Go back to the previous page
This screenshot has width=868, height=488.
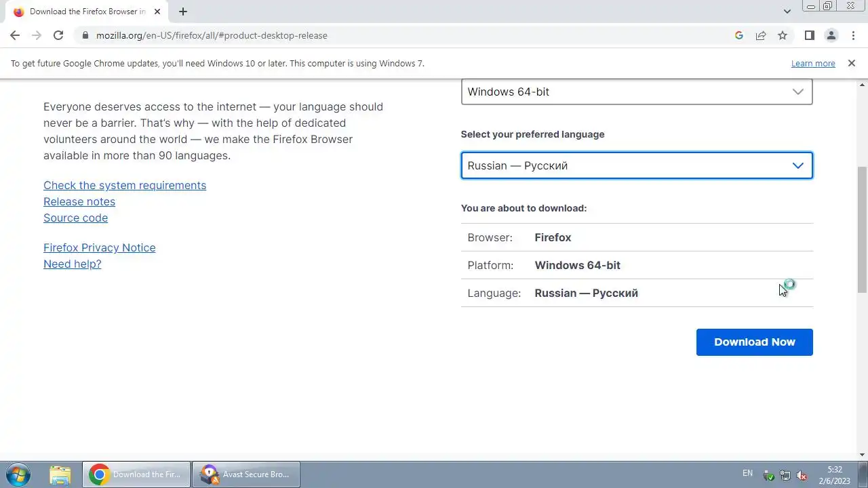(x=15, y=35)
